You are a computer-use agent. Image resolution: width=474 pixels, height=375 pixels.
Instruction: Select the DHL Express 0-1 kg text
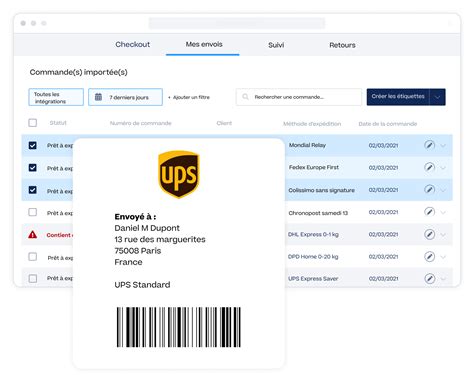coord(313,235)
